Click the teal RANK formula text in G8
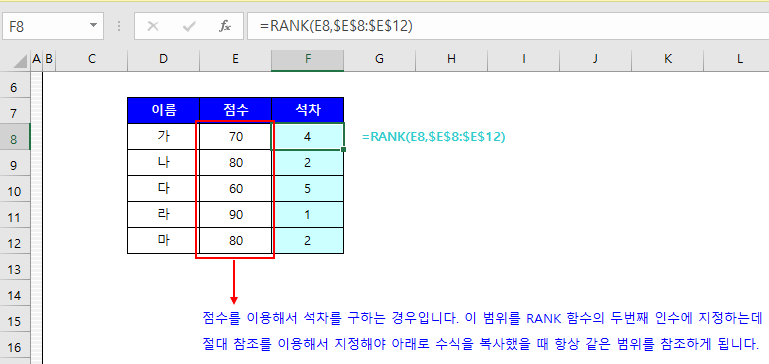Screen dimensions: 769x364 coord(434,137)
